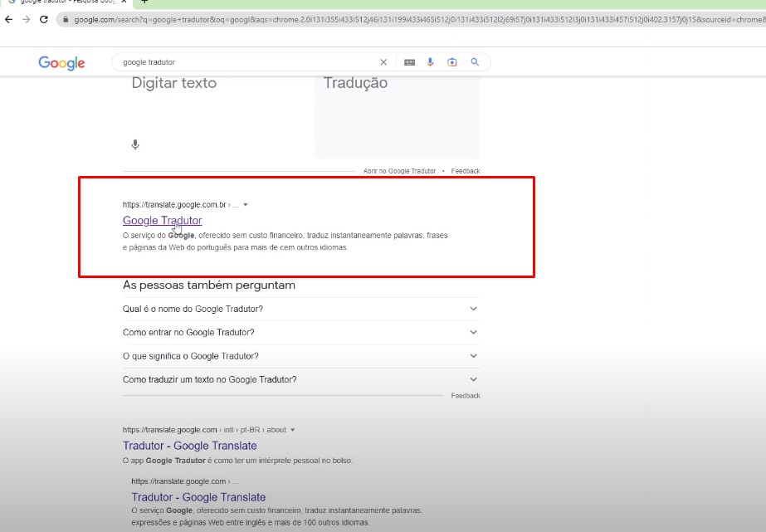Open the Abrir no Google Tradutor link
The image size is (766, 532).
[399, 171]
